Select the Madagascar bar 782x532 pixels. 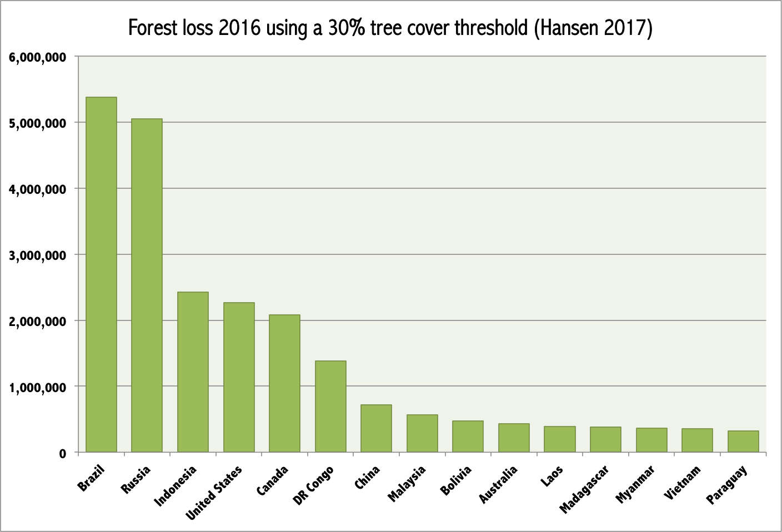click(606, 440)
